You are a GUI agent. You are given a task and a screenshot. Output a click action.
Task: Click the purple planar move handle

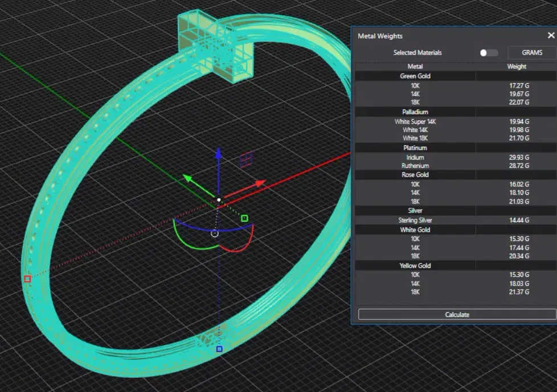(247, 160)
